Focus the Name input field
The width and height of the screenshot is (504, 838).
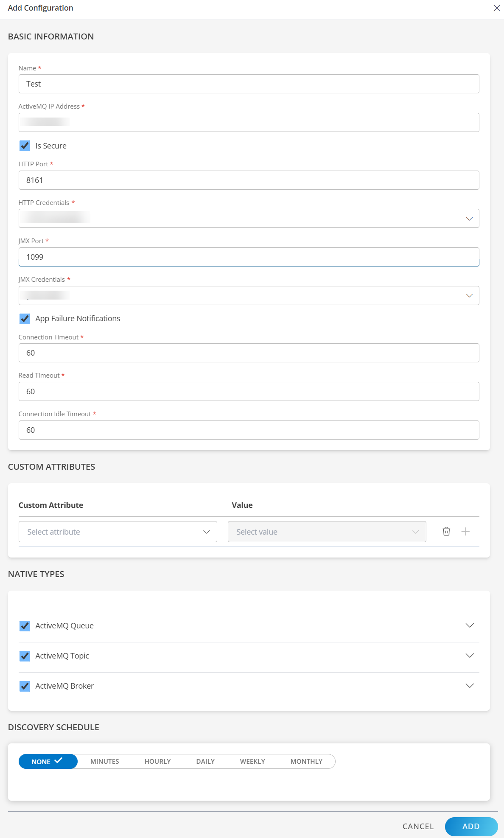coord(249,84)
